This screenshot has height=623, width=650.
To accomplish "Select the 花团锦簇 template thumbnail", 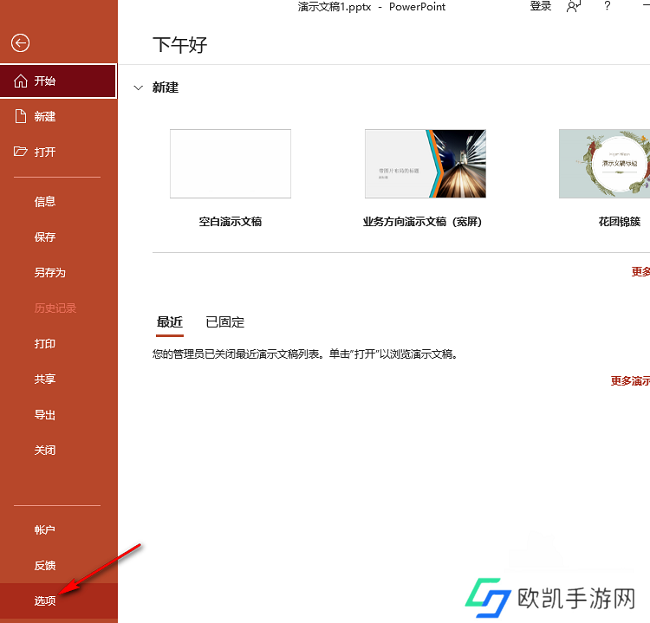I will [604, 164].
